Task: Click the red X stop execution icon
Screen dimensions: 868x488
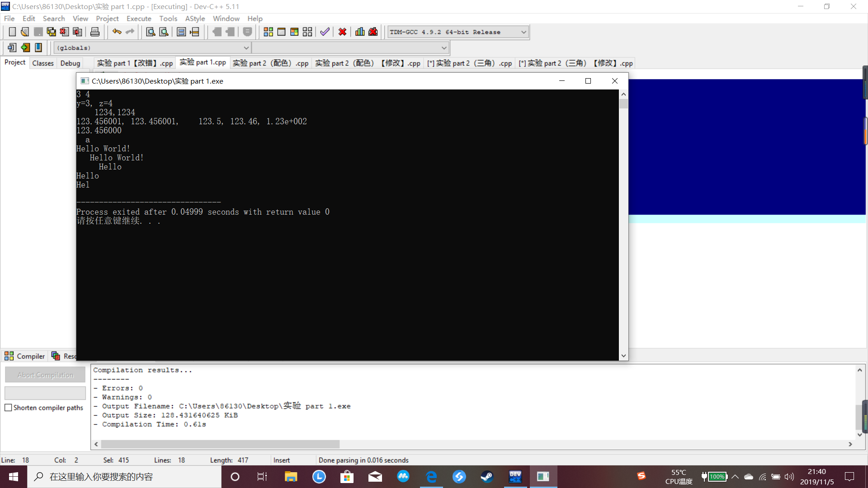Action: pyautogui.click(x=342, y=32)
